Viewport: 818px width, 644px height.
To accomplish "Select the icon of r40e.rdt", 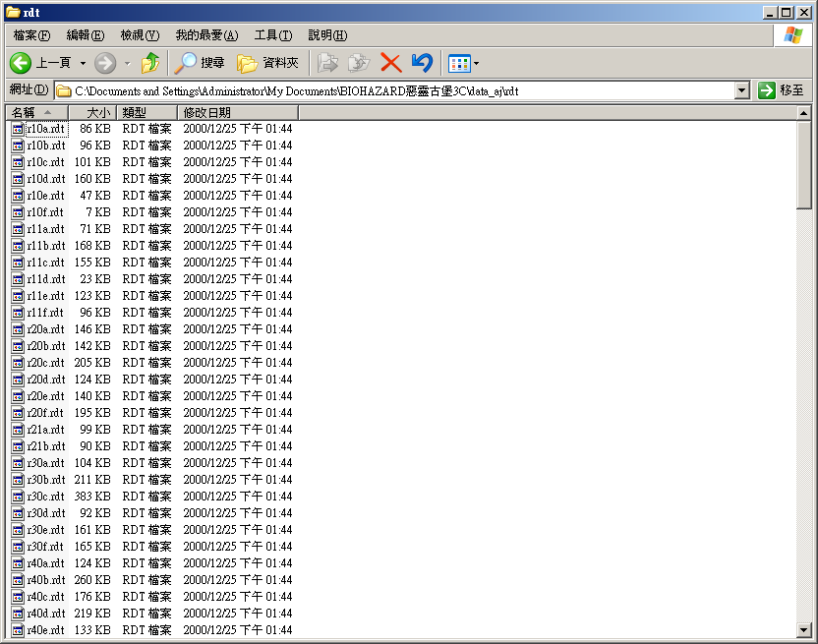I will tap(18, 630).
